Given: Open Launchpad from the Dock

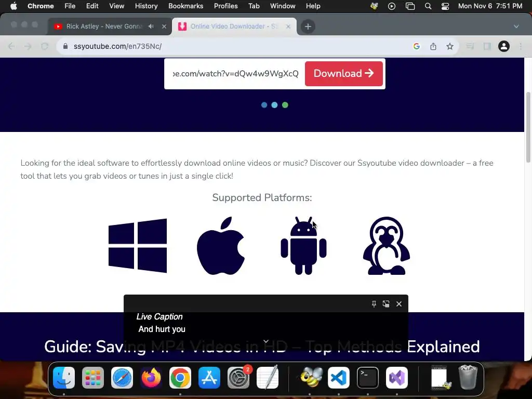Looking at the screenshot, I should 93,378.
